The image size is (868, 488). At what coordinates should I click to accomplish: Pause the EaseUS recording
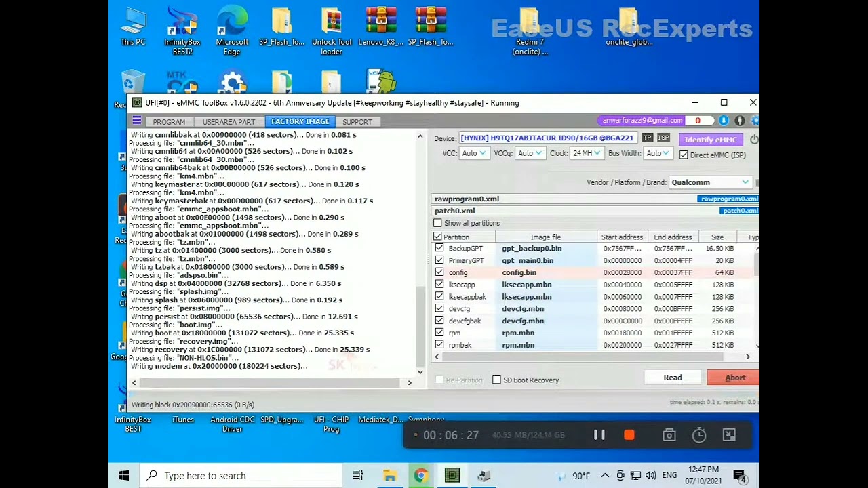(599, 435)
